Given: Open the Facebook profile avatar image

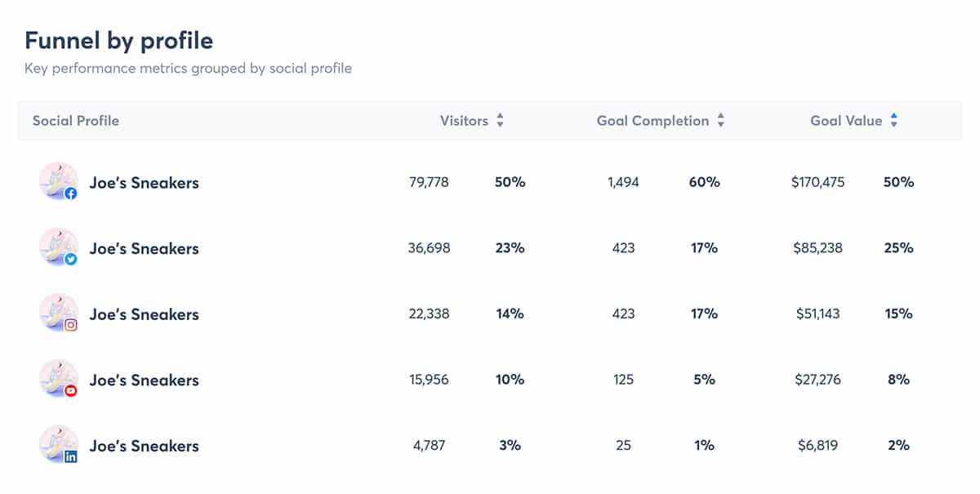Looking at the screenshot, I should (x=57, y=182).
